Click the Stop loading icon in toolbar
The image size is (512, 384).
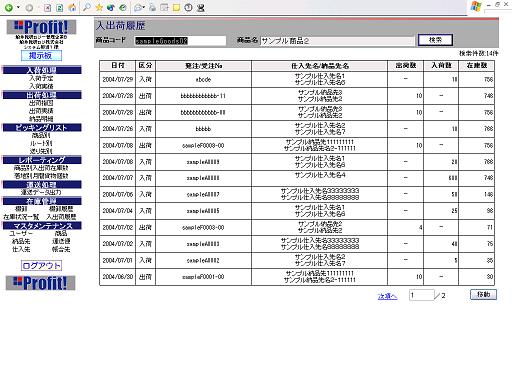pyautogui.click(x=48, y=7)
